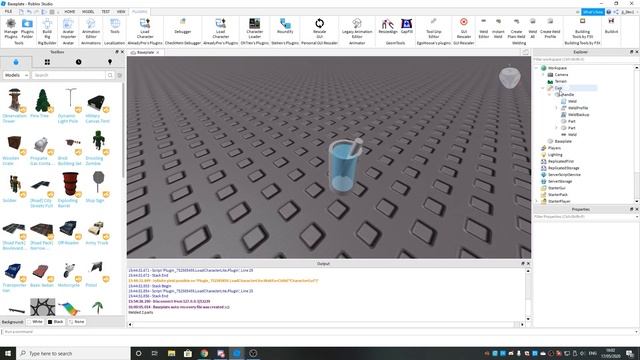Open the Weld Editor
The width and height of the screenshot is (640, 360).
tap(484, 29)
